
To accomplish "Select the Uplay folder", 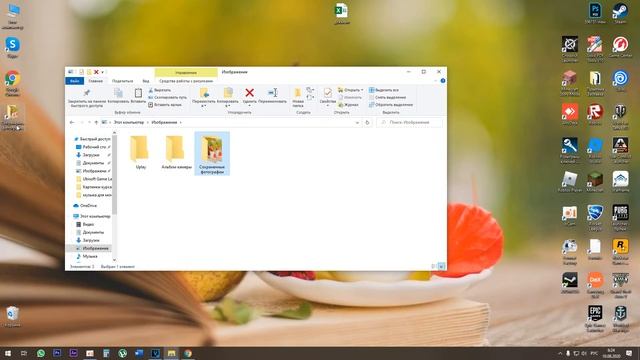I will coord(140,152).
